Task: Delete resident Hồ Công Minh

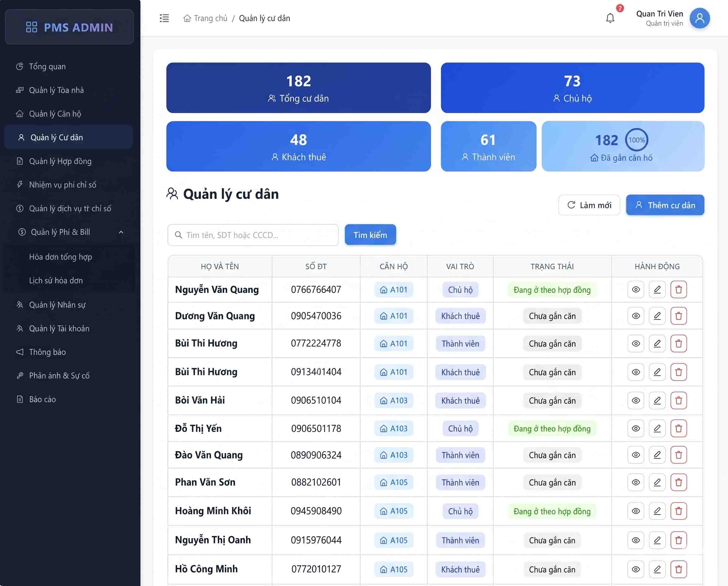Action: (x=678, y=569)
